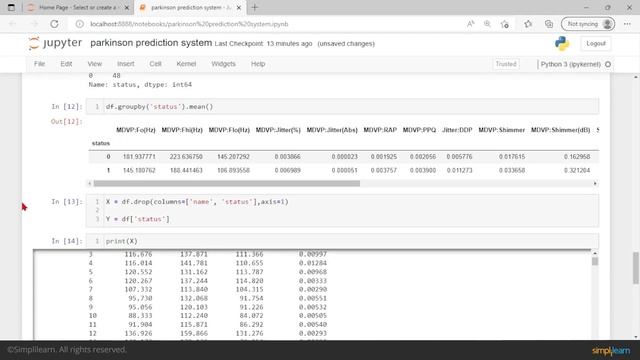This screenshot has width=640, height=360.
Task: Close the Home Page tab
Action: tap(127, 8)
